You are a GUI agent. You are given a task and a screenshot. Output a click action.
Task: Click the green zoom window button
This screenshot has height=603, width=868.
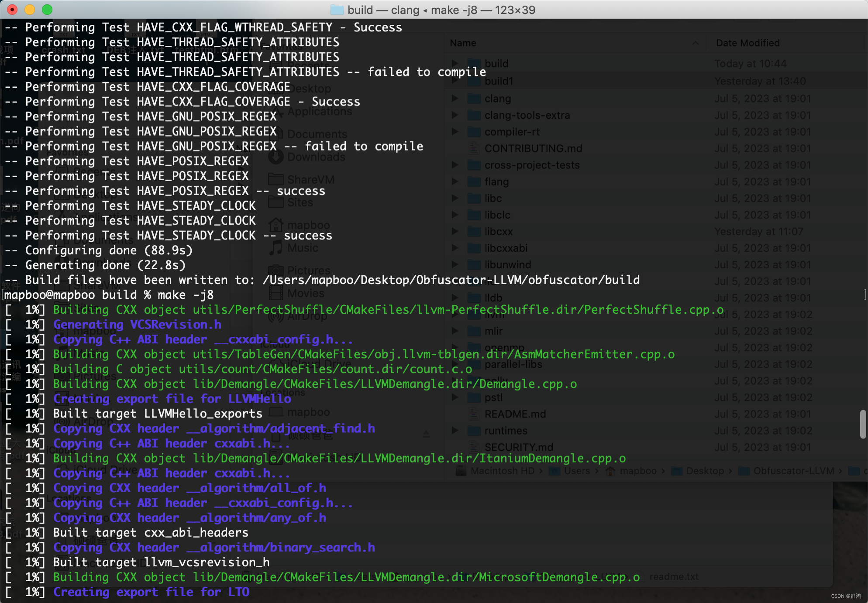(47, 10)
